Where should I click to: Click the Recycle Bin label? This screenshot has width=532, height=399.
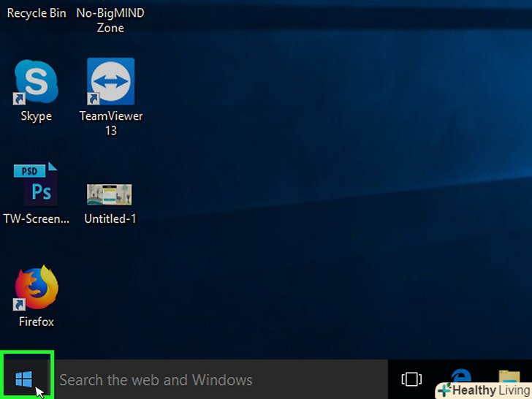pos(37,13)
